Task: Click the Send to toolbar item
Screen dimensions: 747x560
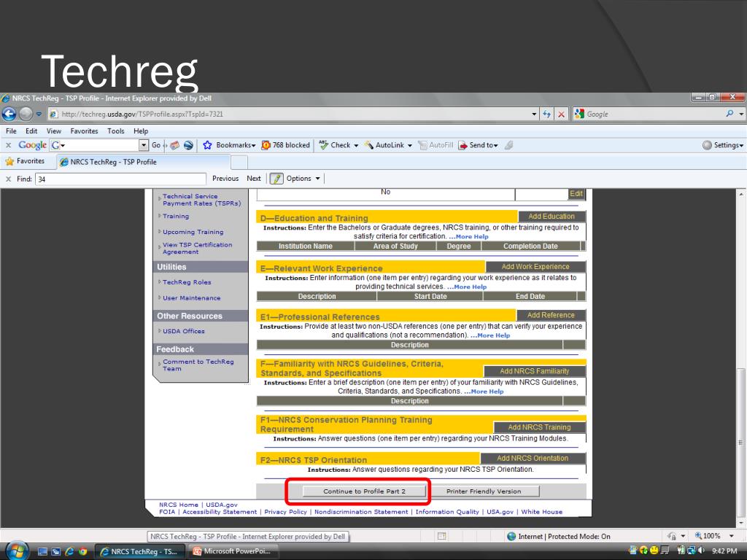Action: tap(478, 145)
